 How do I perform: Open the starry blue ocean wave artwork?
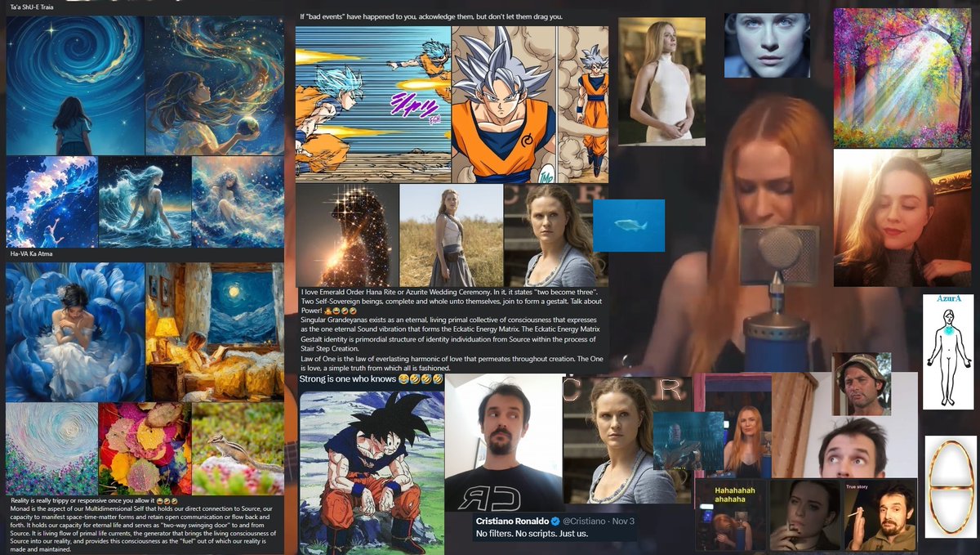tap(51, 202)
